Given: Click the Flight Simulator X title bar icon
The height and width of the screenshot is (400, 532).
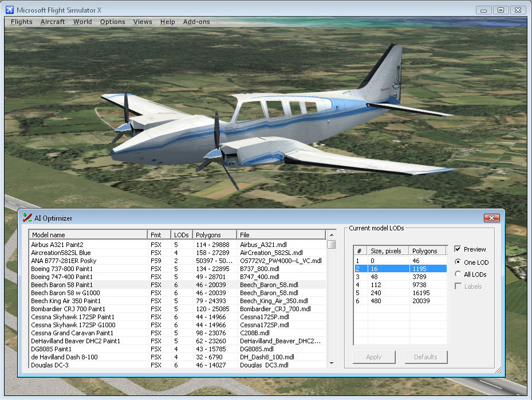Looking at the screenshot, I should pyautogui.click(x=10, y=10).
